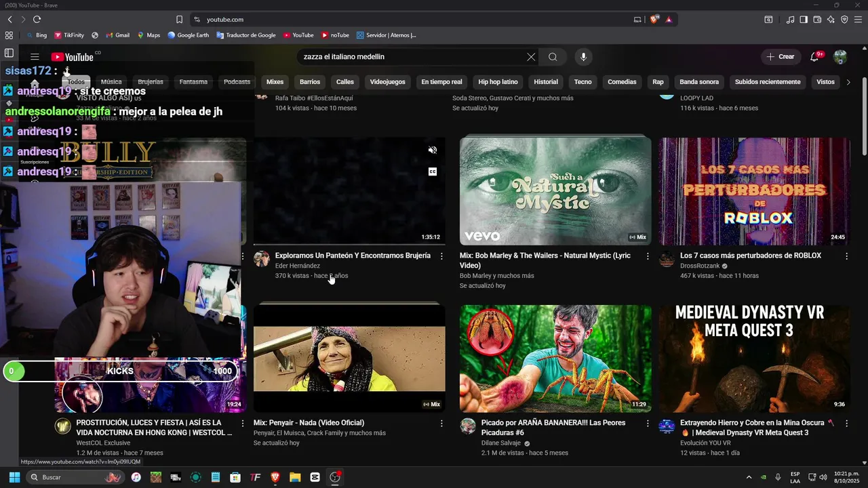The height and width of the screenshot is (488, 868).
Task: Open the Natural Mystic thumbnail
Action: tap(555, 191)
